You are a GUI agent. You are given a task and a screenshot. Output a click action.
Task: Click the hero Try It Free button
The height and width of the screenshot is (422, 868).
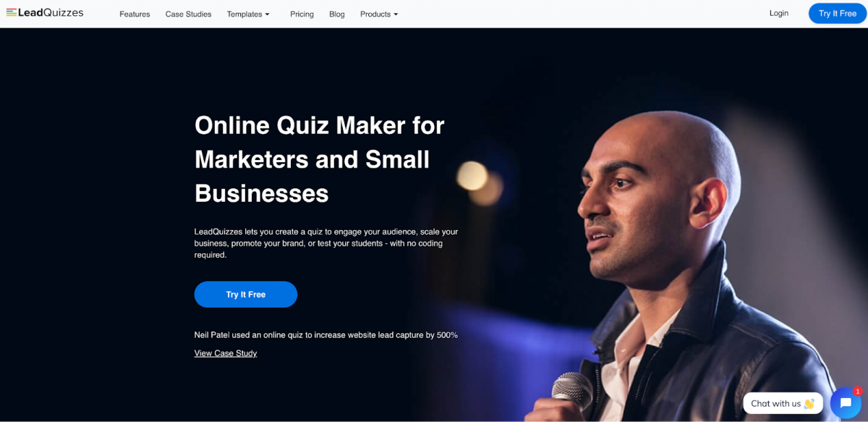coord(246,295)
